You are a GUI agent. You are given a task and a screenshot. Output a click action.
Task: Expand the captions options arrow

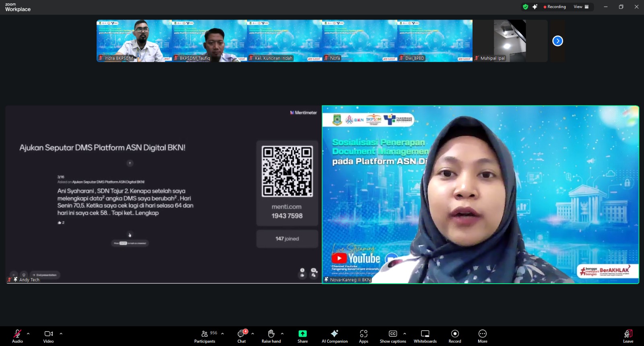tap(405, 334)
